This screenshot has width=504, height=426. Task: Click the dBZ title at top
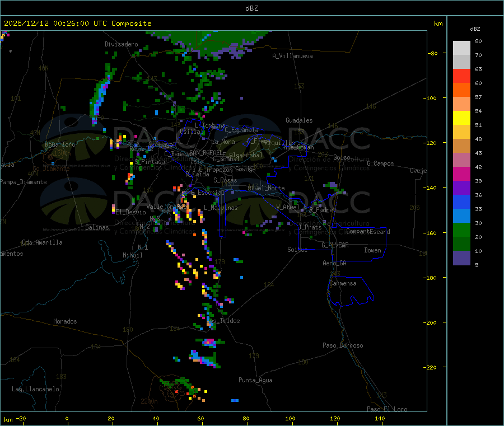(251, 8)
